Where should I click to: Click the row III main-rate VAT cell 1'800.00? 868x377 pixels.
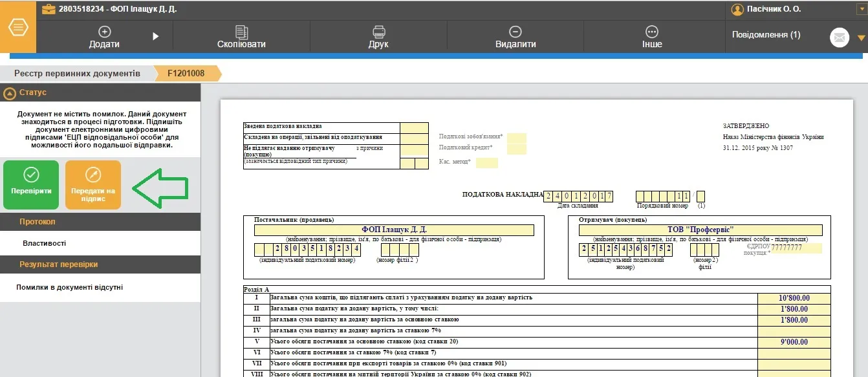pyautogui.click(x=794, y=320)
